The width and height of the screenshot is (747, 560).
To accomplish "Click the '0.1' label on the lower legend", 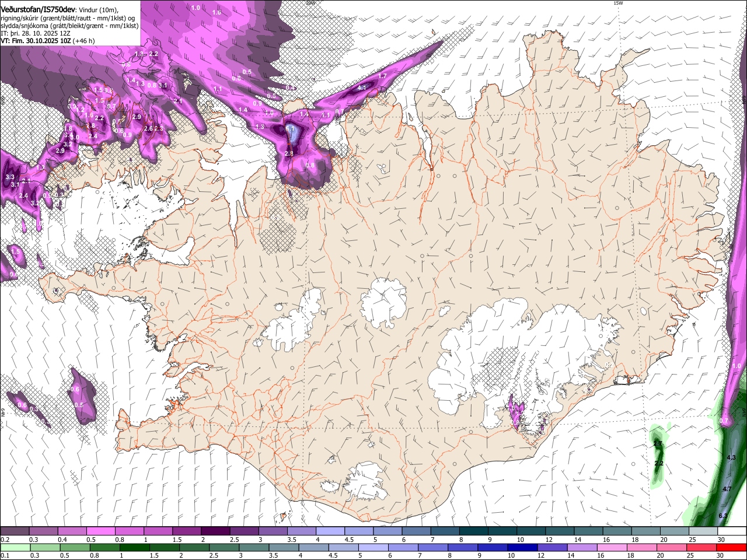I will [x=5, y=555].
